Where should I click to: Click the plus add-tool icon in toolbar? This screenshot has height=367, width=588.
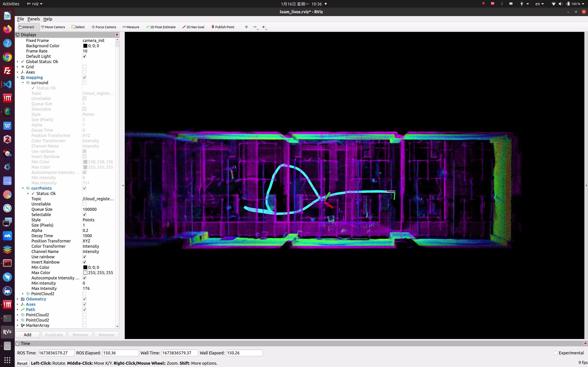coord(246,27)
